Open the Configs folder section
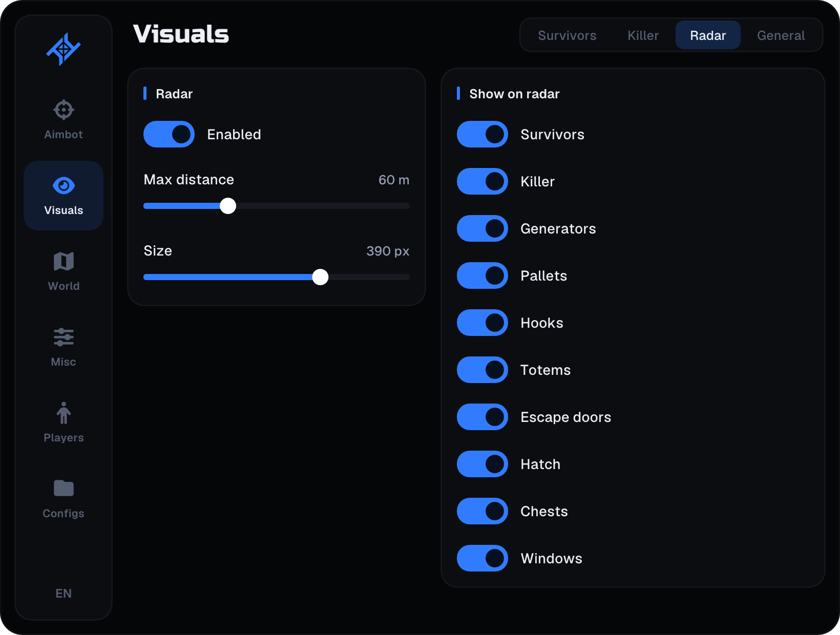 (64, 498)
